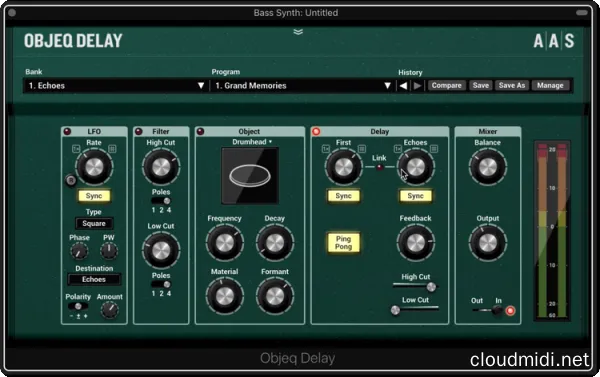Open the LFO Destination dropdown showing Echoes
Image resolution: width=600 pixels, height=377 pixels.
tap(94, 279)
